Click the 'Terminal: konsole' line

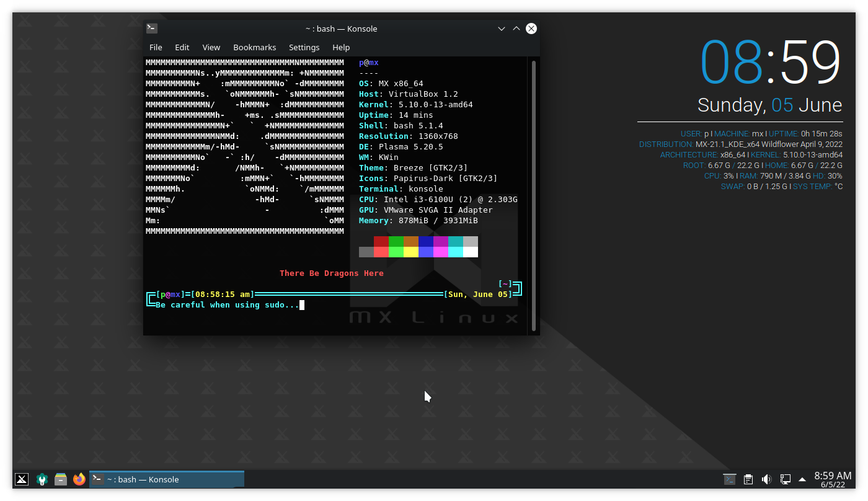click(x=401, y=189)
